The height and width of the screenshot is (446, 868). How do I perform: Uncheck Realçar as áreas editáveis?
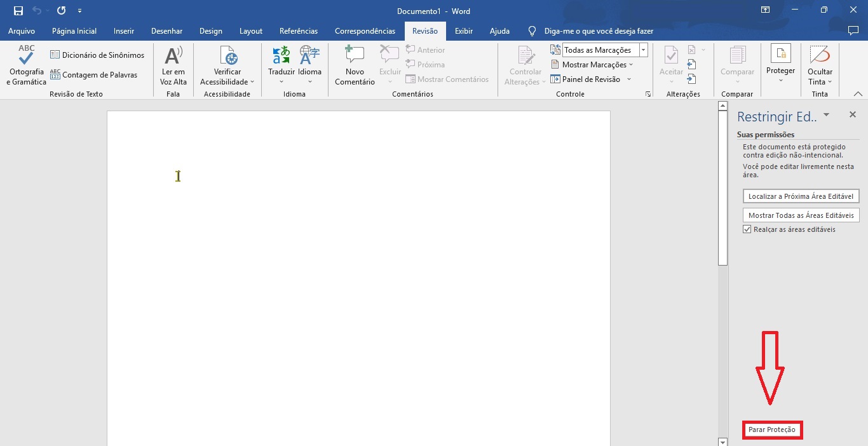click(747, 229)
